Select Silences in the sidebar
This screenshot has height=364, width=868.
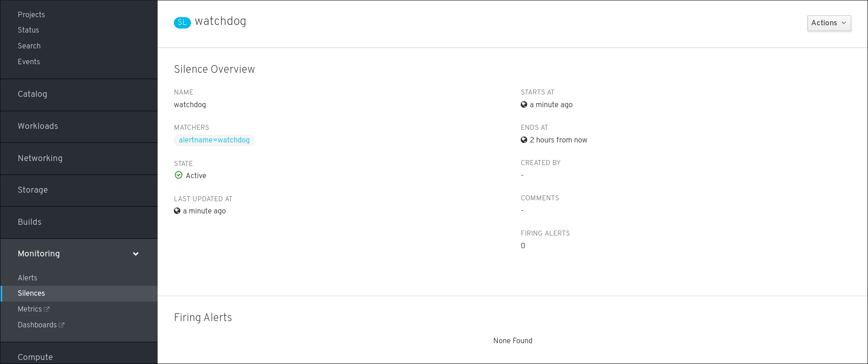point(31,293)
